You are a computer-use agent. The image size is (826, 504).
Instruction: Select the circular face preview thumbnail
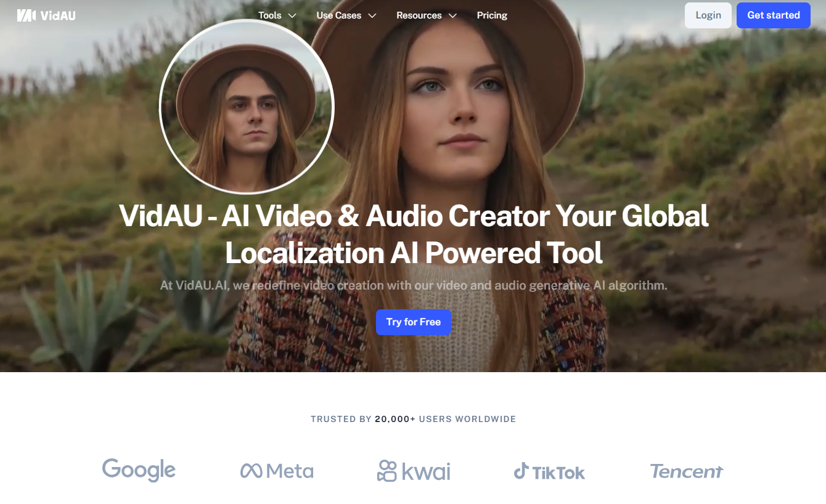coord(247,107)
